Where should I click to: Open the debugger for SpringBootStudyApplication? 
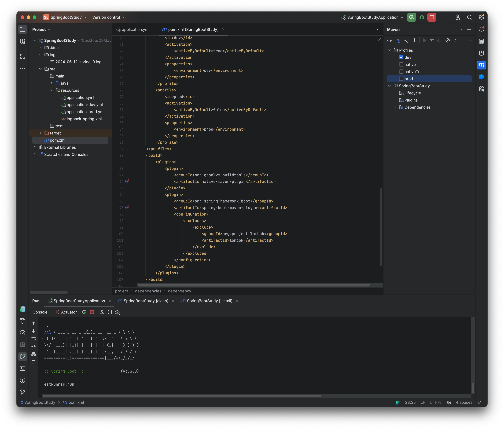(x=422, y=17)
